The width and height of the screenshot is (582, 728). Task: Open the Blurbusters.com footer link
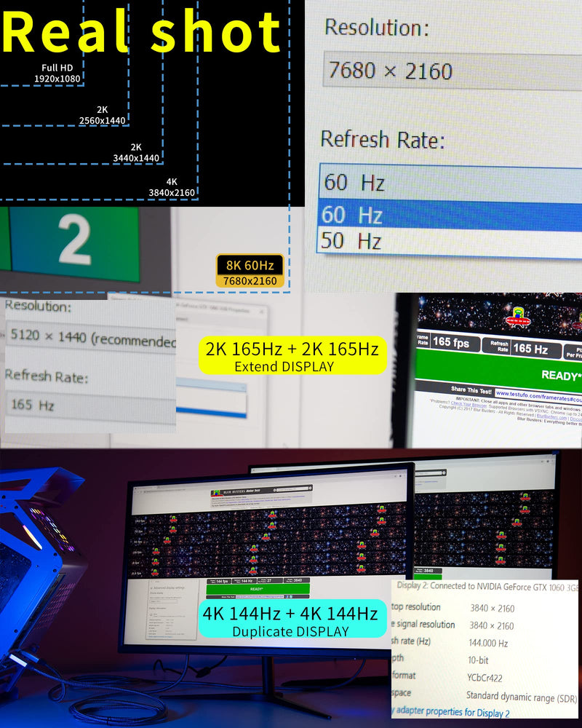[x=552, y=416]
